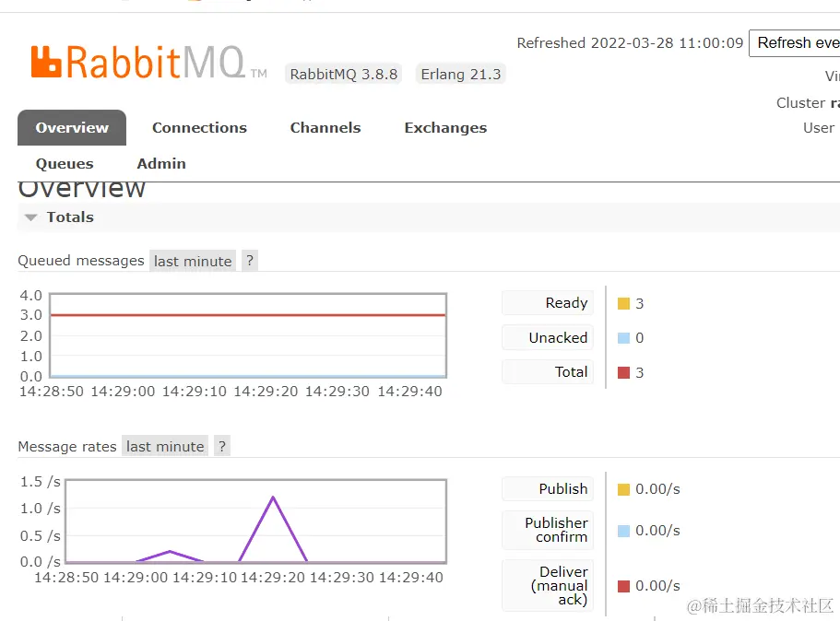Open the Overview tab
Viewport: 840px width, 621px height.
click(x=72, y=127)
